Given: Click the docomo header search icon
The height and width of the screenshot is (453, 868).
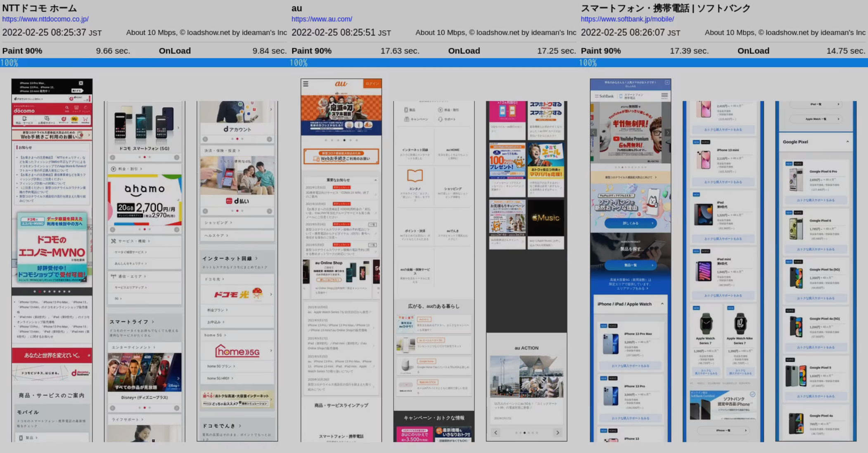Looking at the screenshot, I should [x=67, y=108].
